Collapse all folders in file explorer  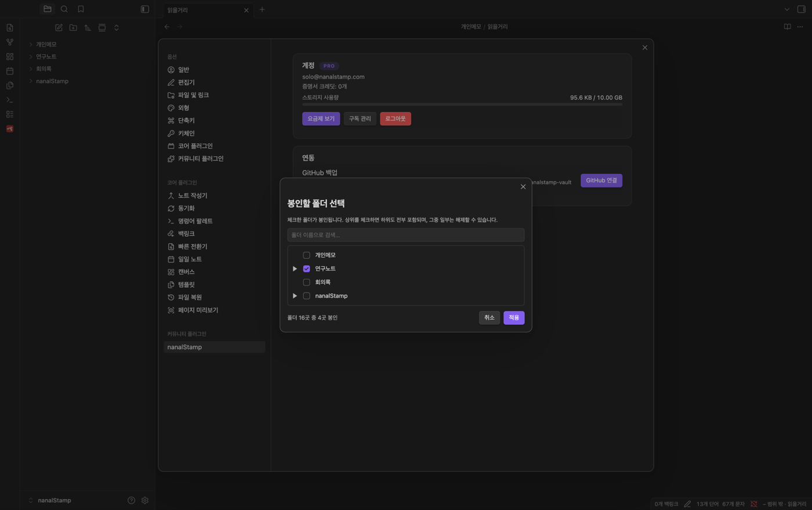117,28
